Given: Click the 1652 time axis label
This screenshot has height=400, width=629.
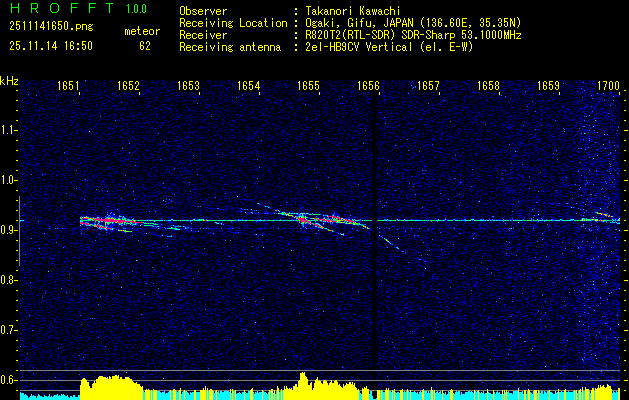Looking at the screenshot, I should [128, 86].
